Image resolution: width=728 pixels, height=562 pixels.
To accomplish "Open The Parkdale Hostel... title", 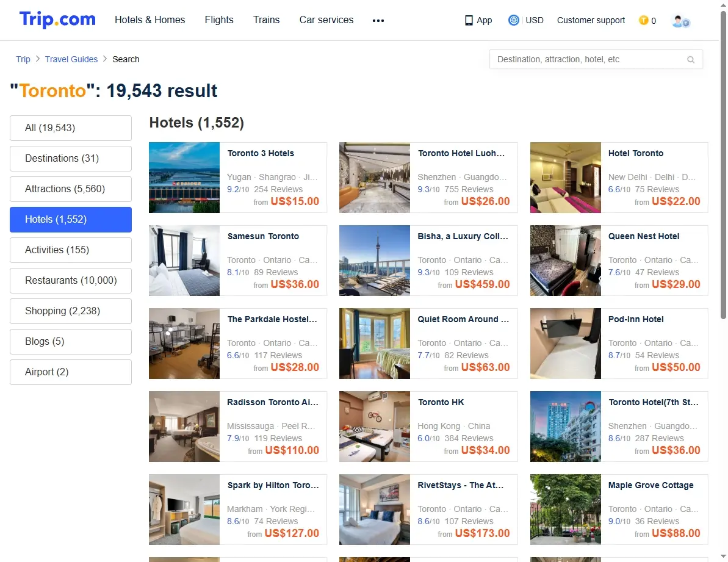I will point(272,319).
